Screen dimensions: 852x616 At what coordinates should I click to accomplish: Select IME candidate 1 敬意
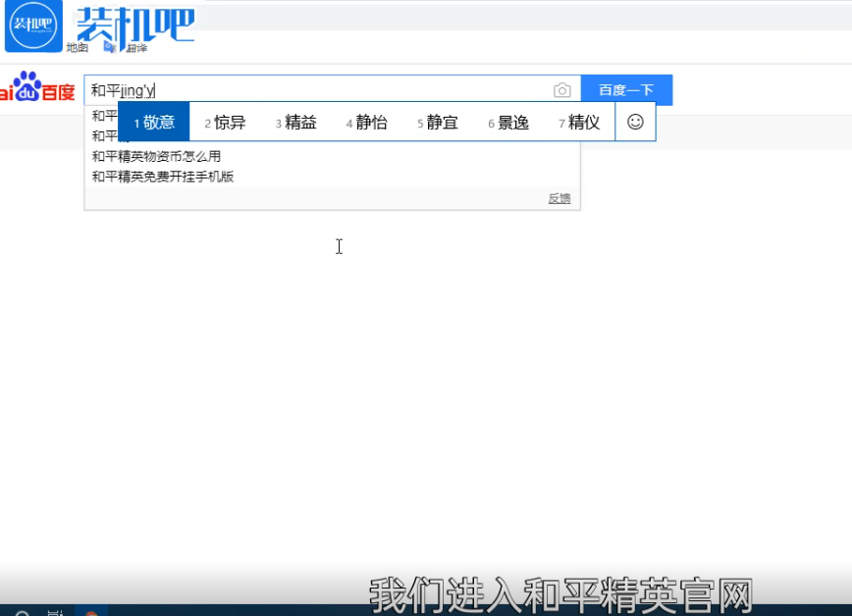pos(154,123)
